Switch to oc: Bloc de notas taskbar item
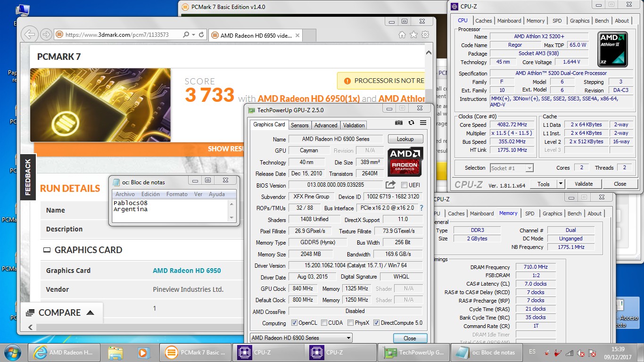The image size is (644, 362). point(487,352)
